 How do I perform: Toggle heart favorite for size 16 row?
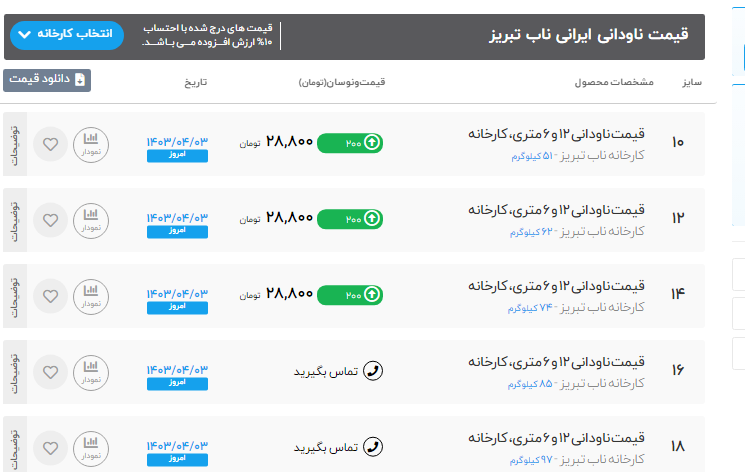[x=49, y=372]
